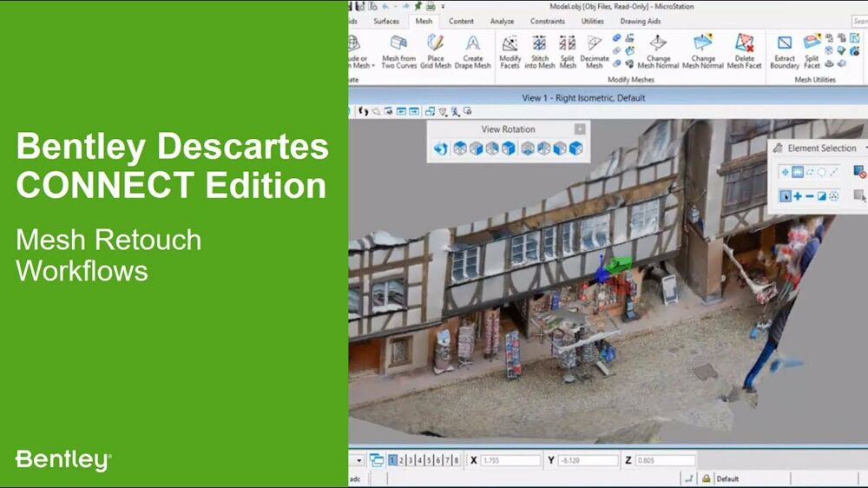
Task: Toggle view 1 in the view toggles
Action: [x=392, y=460]
